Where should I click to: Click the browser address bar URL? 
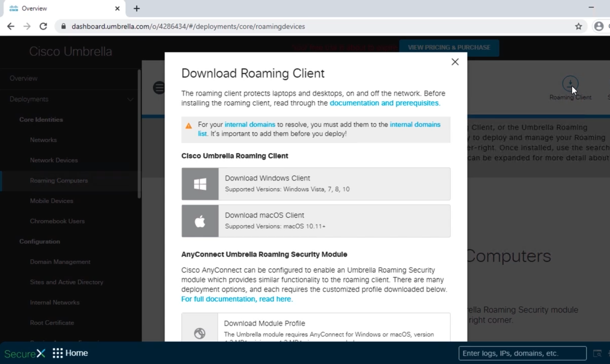[x=188, y=26]
